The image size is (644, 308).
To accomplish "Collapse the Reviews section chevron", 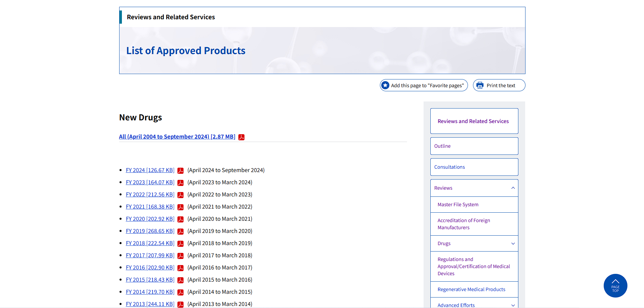I will [x=513, y=188].
